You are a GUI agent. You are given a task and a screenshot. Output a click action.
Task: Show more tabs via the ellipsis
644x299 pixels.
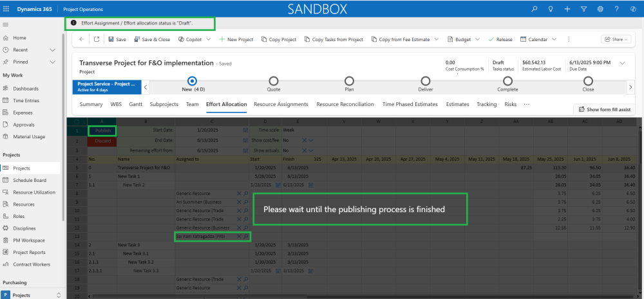(527, 104)
